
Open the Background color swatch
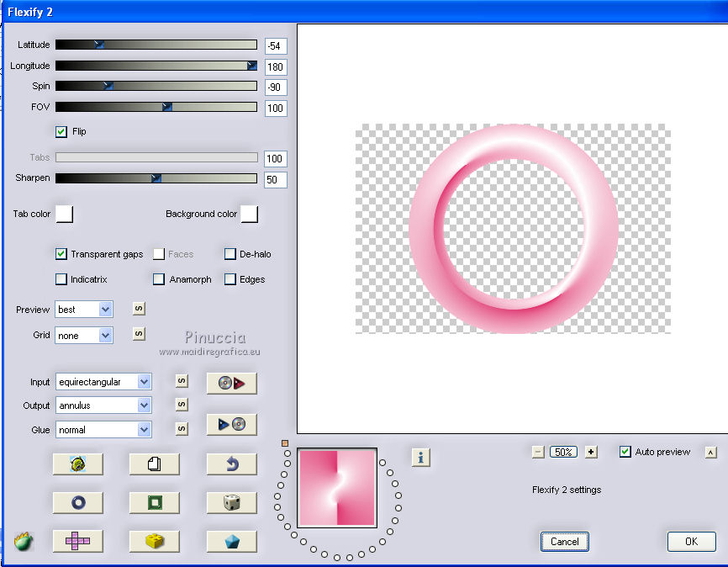point(250,214)
